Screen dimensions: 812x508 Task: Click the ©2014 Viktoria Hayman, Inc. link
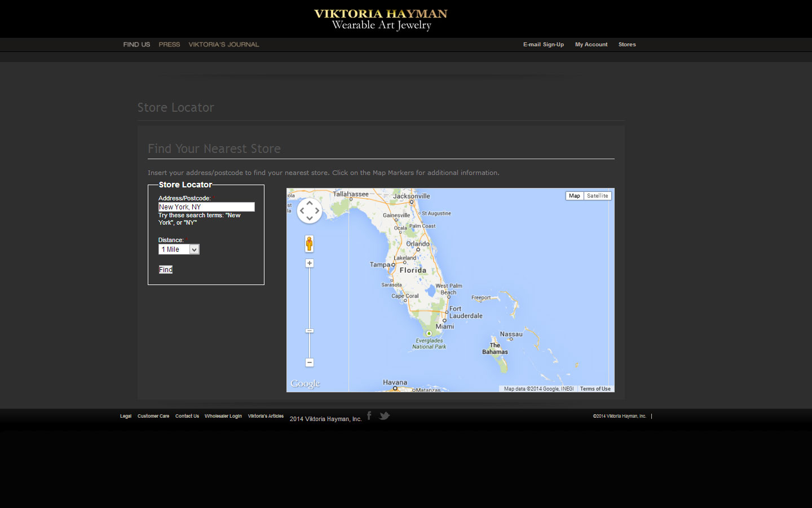620,416
